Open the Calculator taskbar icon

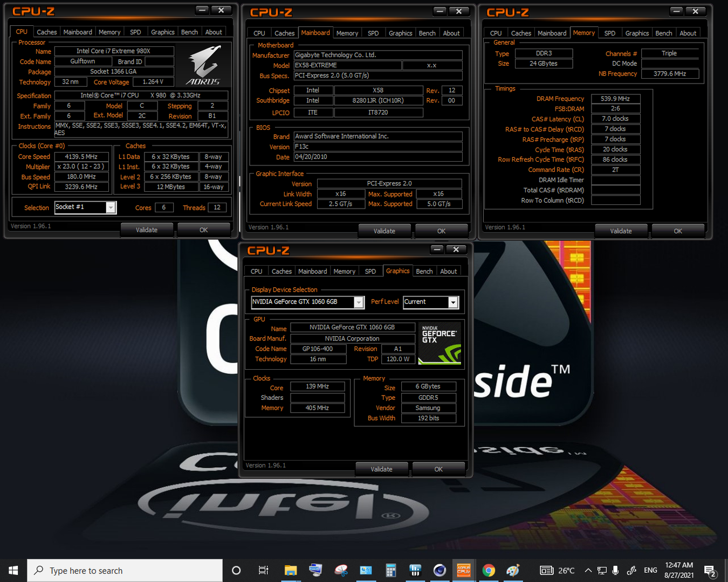point(391,570)
